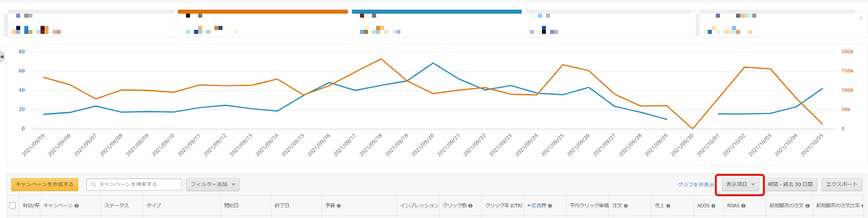Expand the 表示項目 columns dropdown
This screenshot has width=868, height=218.
740,184
